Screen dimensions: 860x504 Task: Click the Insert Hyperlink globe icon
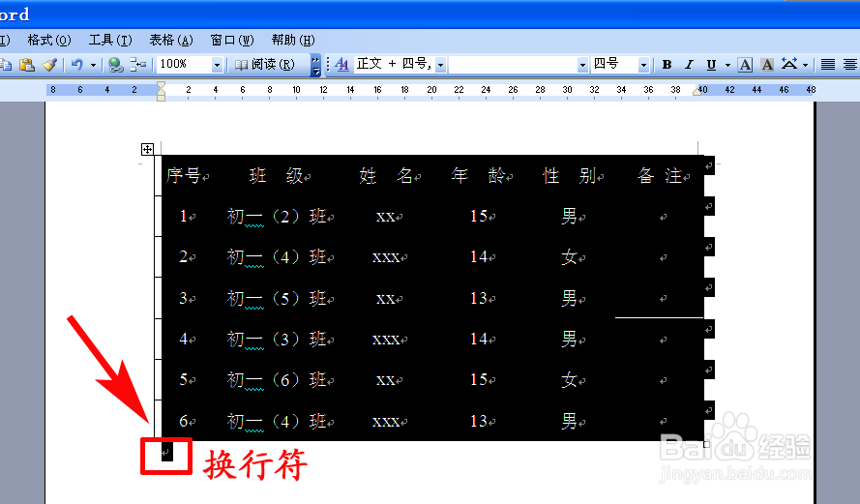[115, 65]
